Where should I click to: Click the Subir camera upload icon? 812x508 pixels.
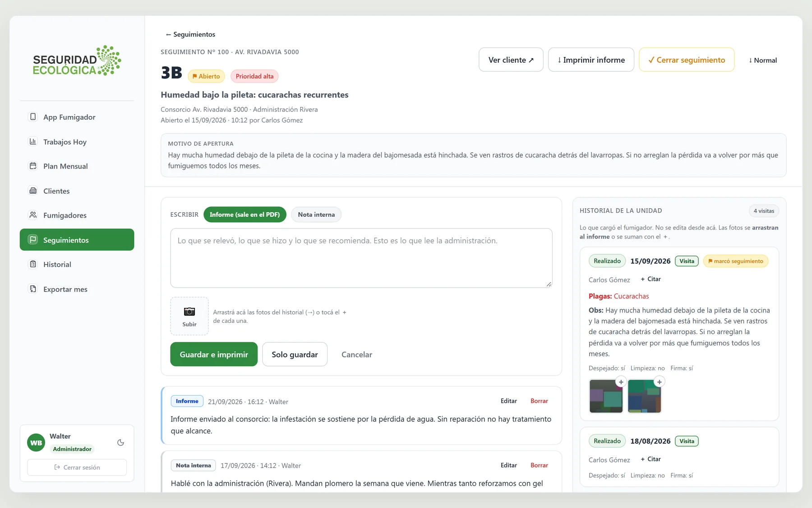click(189, 316)
